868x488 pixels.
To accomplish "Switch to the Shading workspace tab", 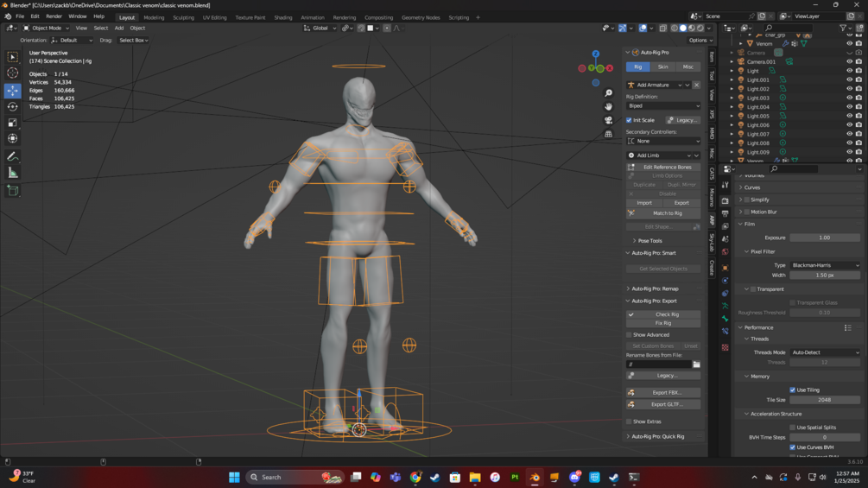I will coord(283,17).
